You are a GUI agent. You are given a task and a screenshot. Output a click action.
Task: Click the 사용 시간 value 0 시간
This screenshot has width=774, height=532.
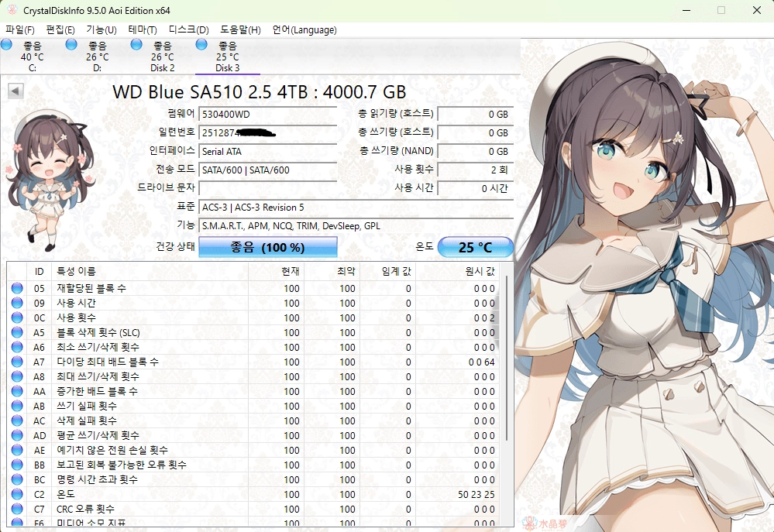click(x=476, y=188)
